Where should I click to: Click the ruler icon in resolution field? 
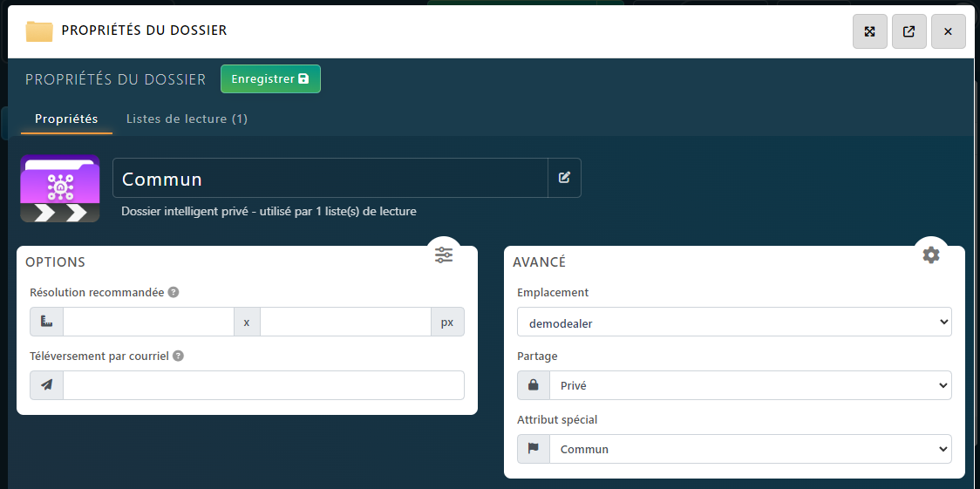pos(47,322)
